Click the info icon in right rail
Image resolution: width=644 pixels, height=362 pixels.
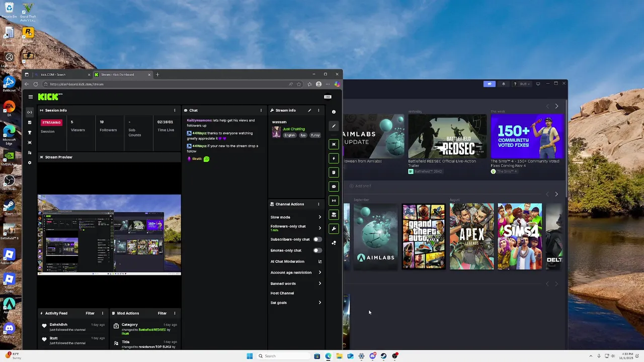point(334,112)
